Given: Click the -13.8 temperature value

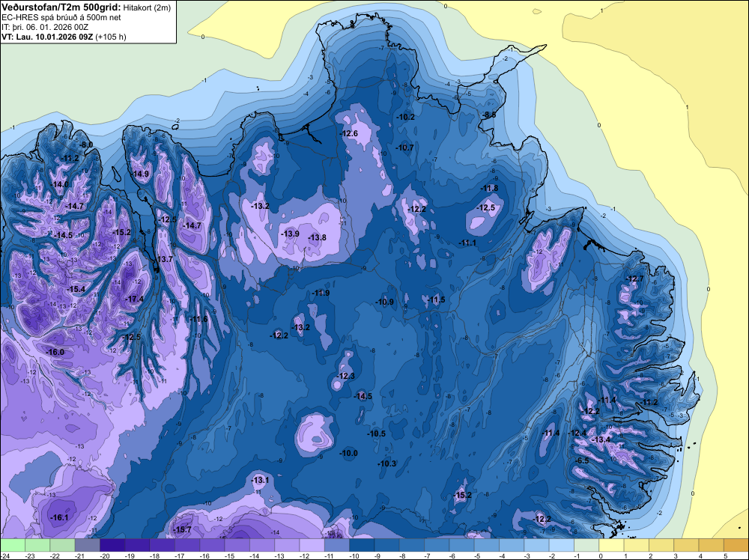Looking at the screenshot, I should [317, 237].
